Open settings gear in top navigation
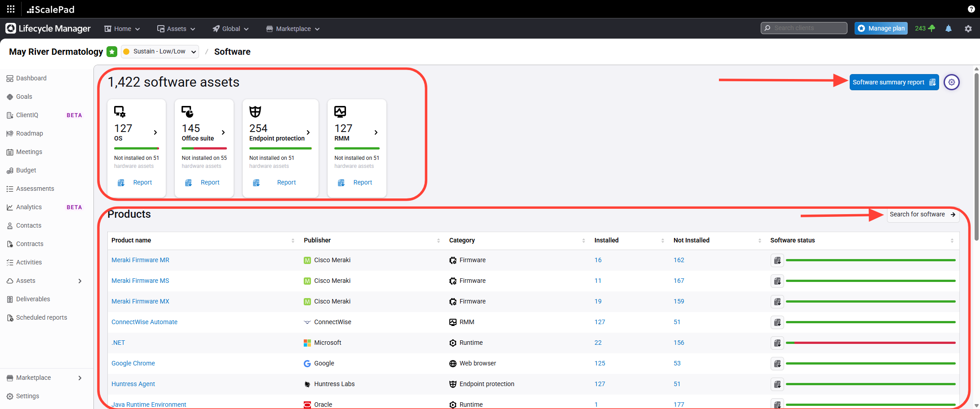 (x=968, y=29)
